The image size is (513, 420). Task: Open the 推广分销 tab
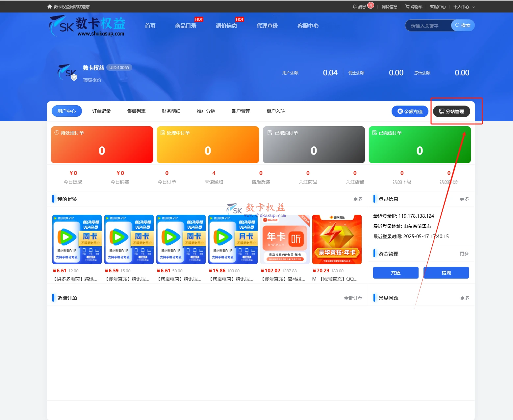(x=206, y=111)
